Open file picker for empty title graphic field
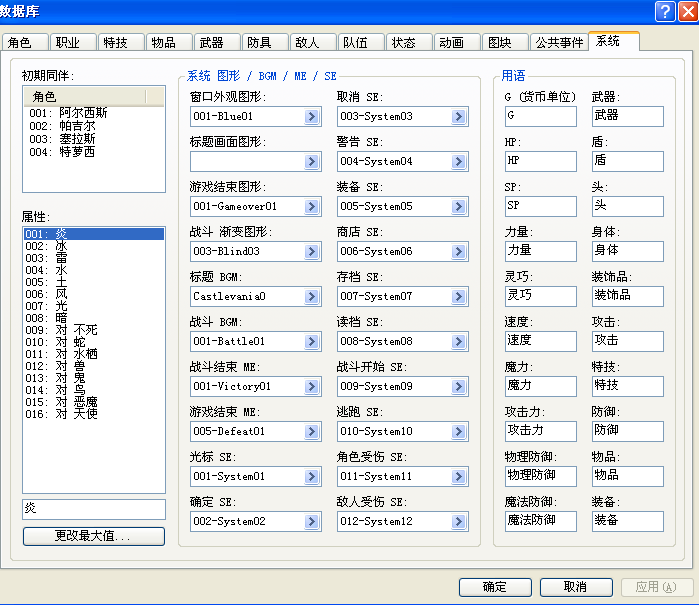Image resolution: width=699 pixels, height=605 pixels. [x=312, y=161]
